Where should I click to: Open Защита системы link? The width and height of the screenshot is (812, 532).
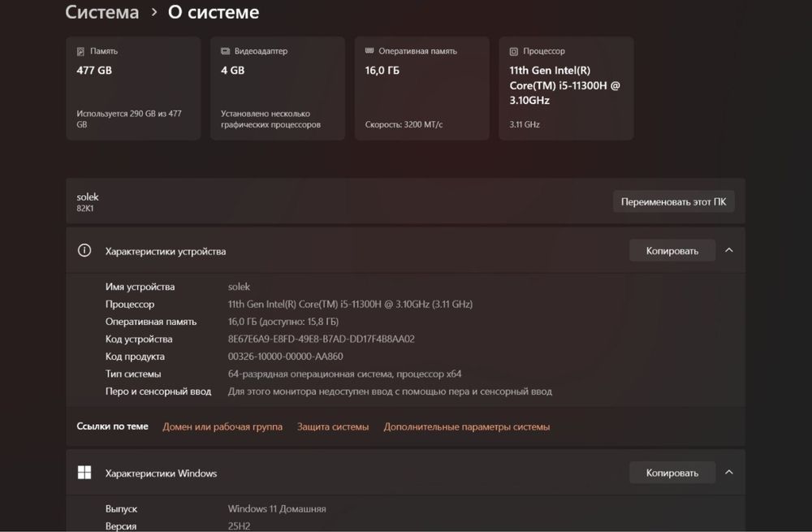333,427
